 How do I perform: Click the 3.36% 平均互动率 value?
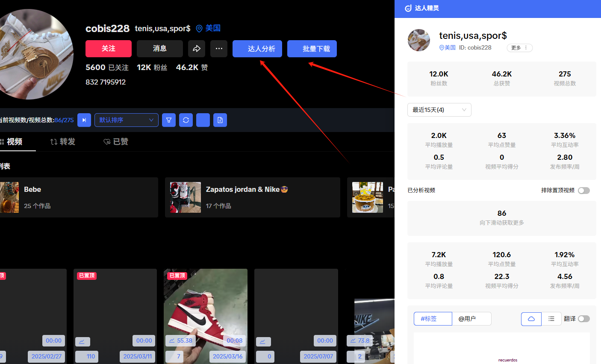[x=565, y=135]
